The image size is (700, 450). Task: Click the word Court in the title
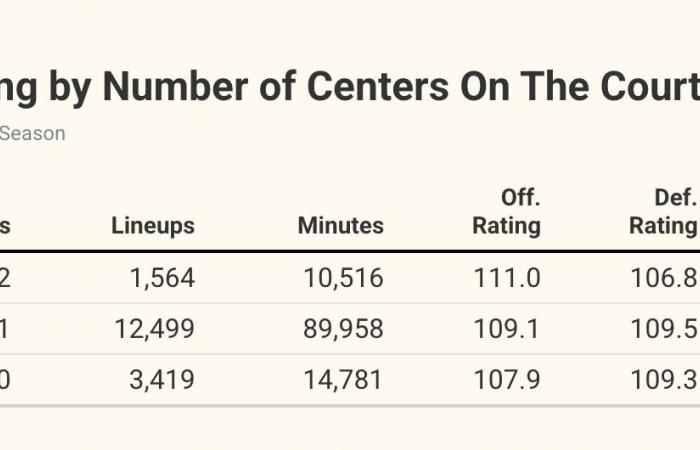[650, 86]
